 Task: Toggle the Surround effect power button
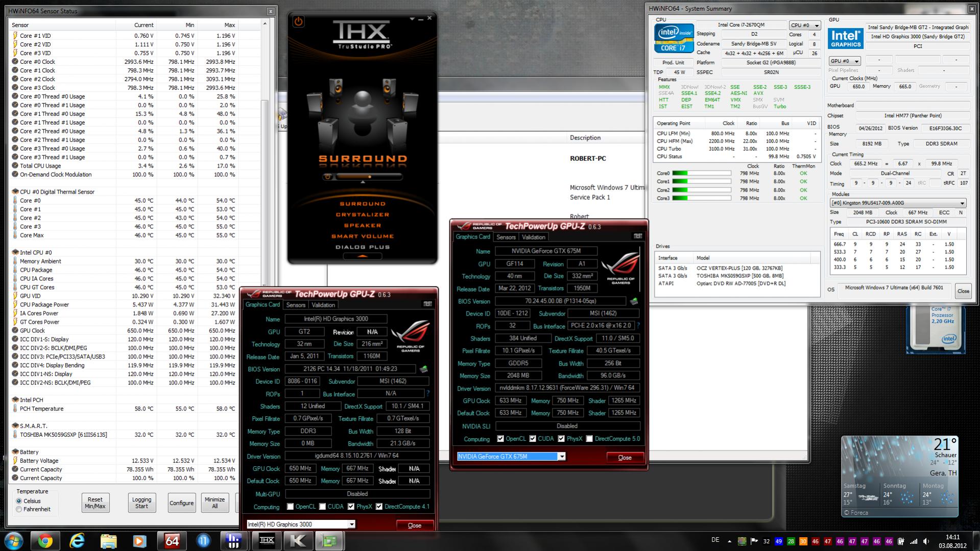pos(327,177)
